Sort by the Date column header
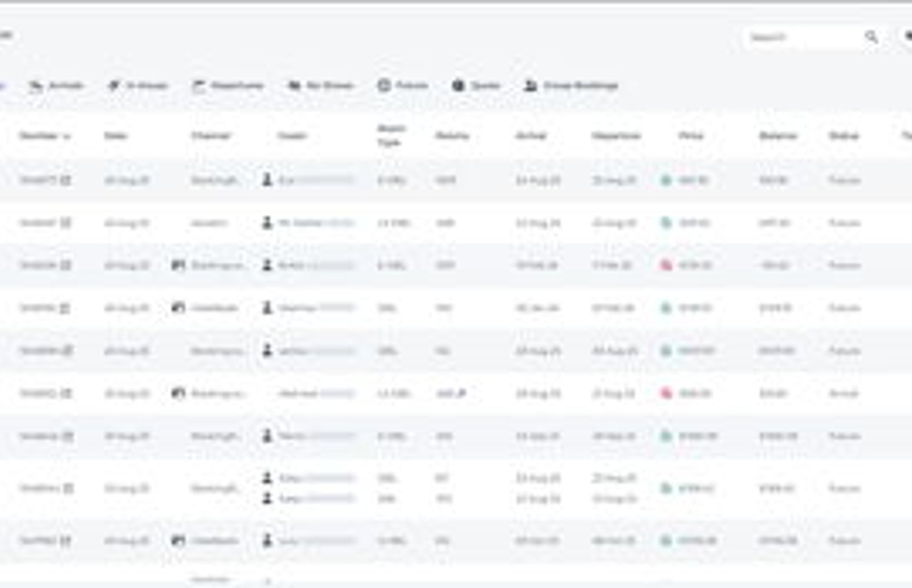Screen dimensions: 912x588 (x=116, y=136)
